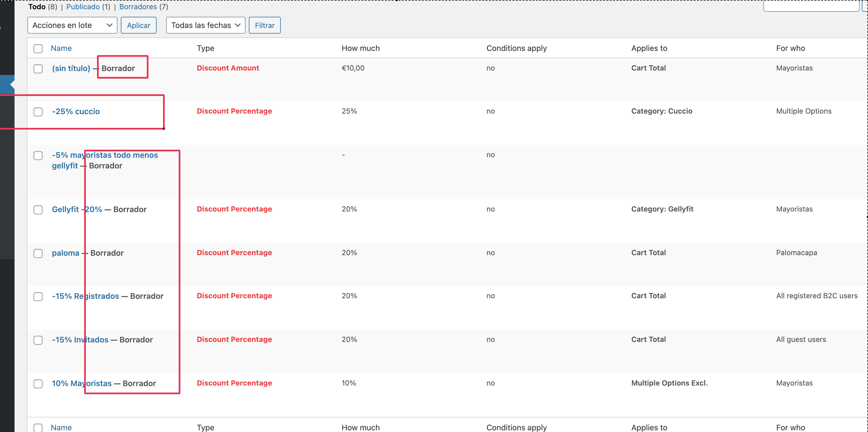
Task: Click the Multiple Options cell in cuccio row
Action: [804, 111]
